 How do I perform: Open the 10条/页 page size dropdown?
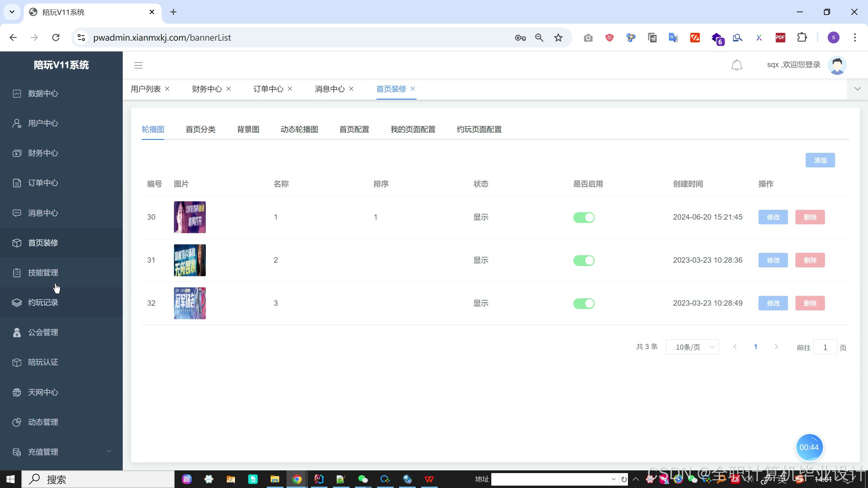692,347
